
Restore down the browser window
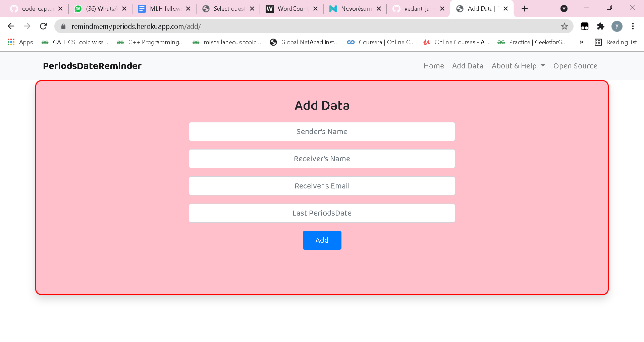tap(609, 7)
